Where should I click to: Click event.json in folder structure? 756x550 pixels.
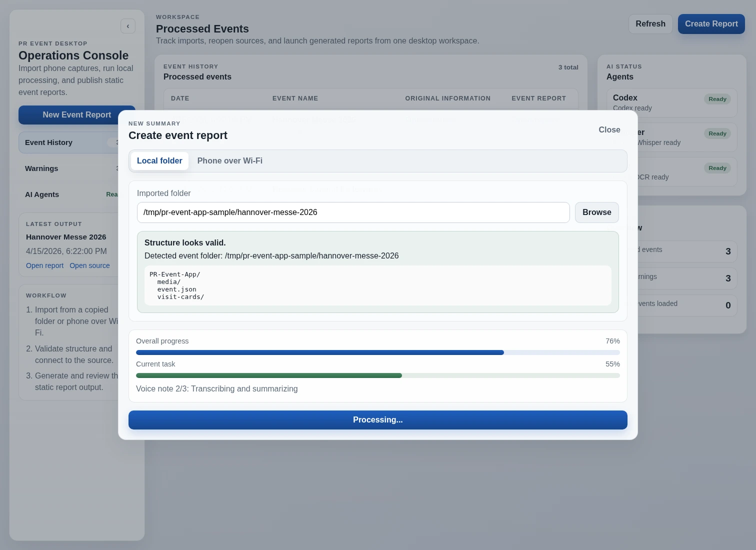(176, 289)
